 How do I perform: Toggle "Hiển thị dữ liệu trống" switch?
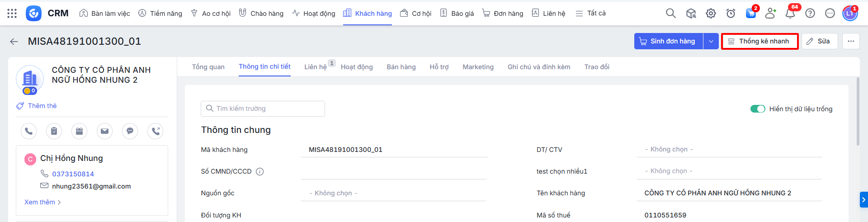pyautogui.click(x=757, y=109)
